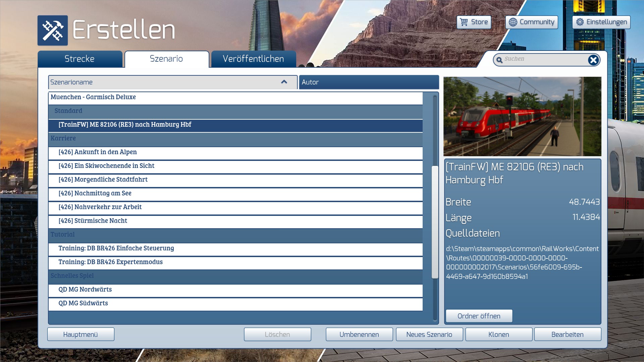Click the Community globe icon
The image size is (644, 362).
[513, 22]
